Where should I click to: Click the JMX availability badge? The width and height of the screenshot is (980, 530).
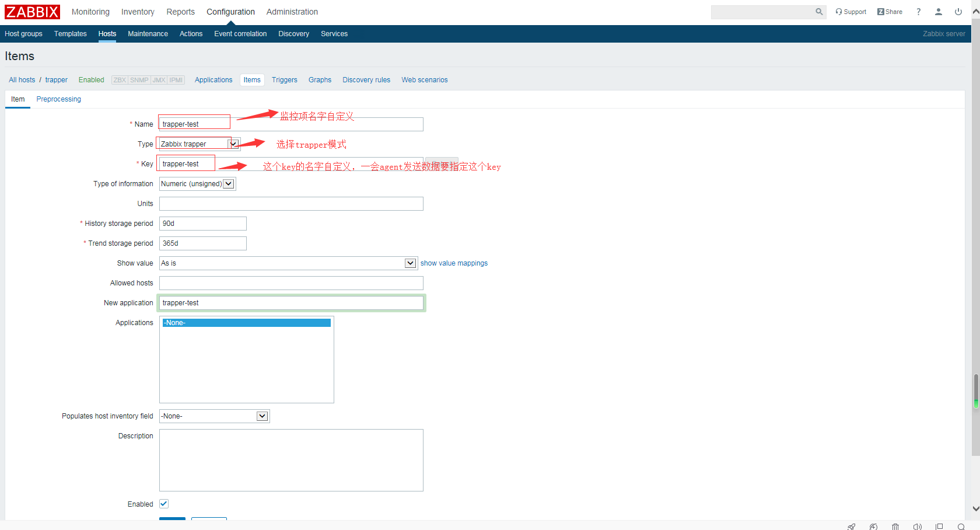coord(159,80)
